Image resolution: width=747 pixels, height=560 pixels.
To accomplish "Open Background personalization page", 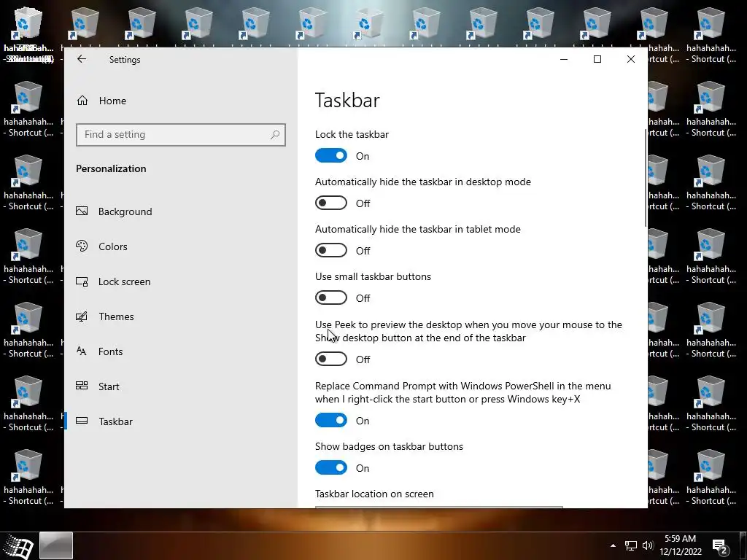I will point(125,211).
